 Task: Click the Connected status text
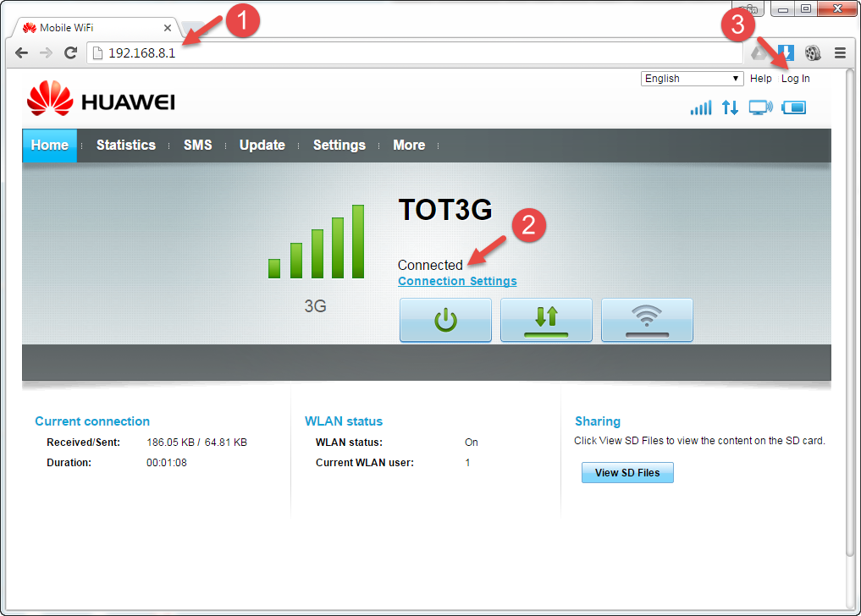pos(430,265)
